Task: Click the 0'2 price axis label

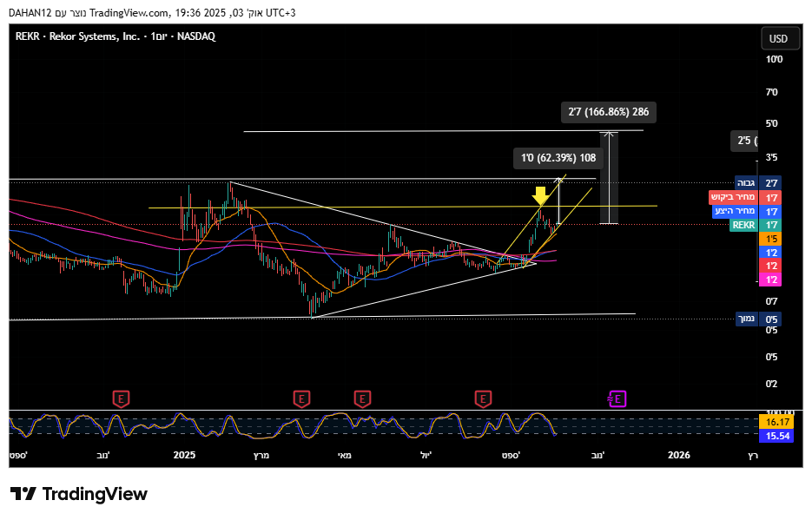Action: tap(771, 384)
